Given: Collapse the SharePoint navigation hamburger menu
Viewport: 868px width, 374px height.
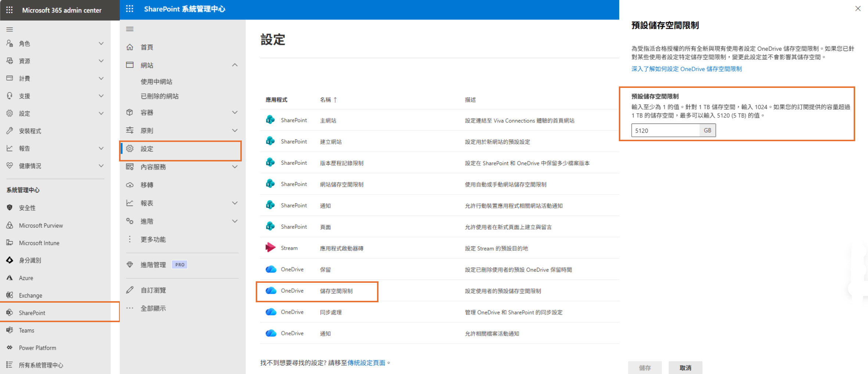Looking at the screenshot, I should pos(130,29).
